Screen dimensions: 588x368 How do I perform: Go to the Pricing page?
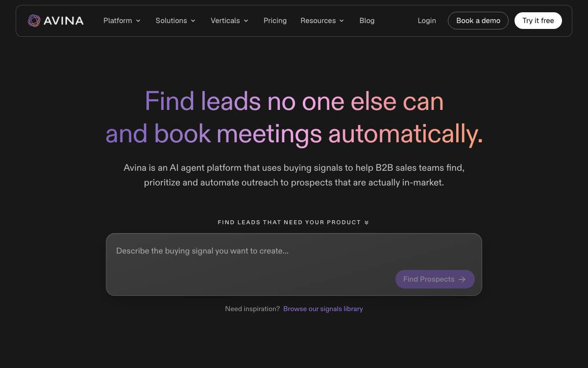275,21
